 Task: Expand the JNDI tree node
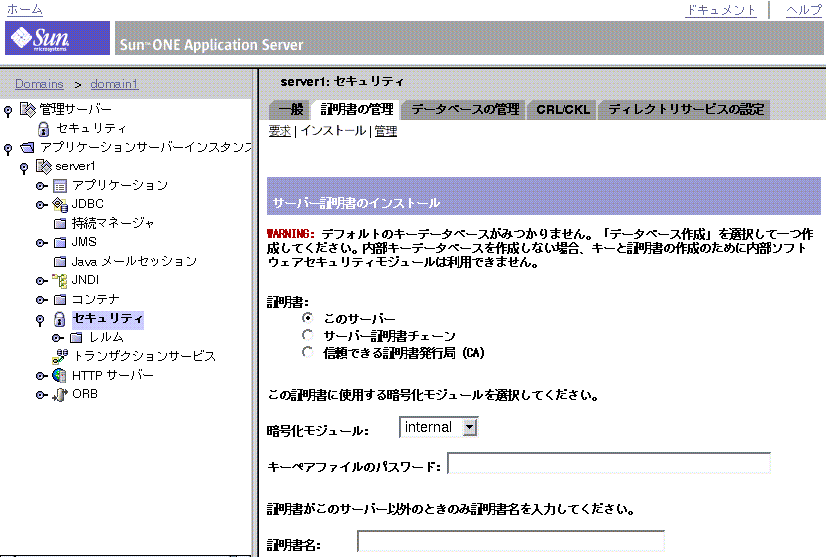tap(42, 281)
